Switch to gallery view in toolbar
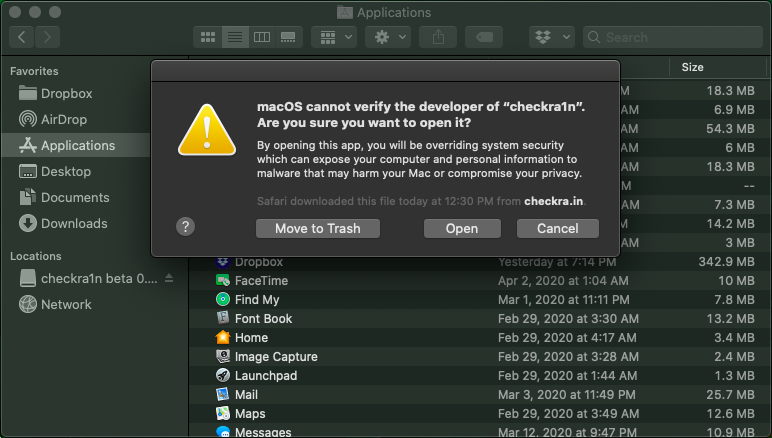772x438 pixels. tap(289, 37)
